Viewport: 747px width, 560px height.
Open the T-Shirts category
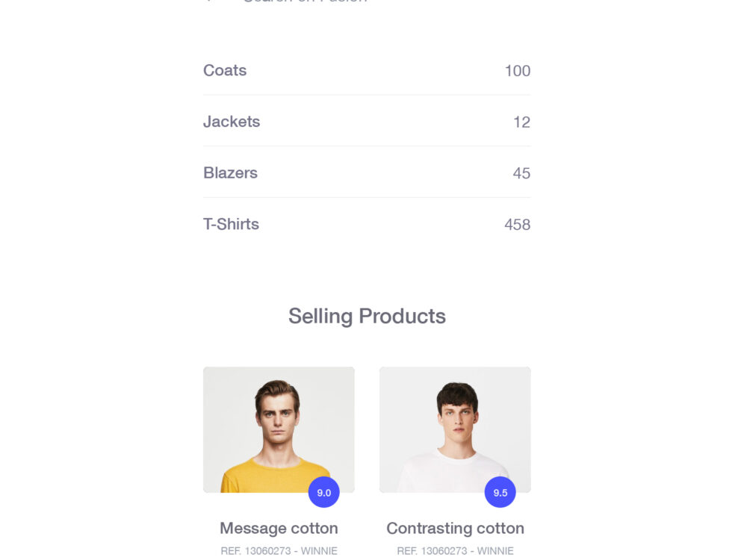231,224
